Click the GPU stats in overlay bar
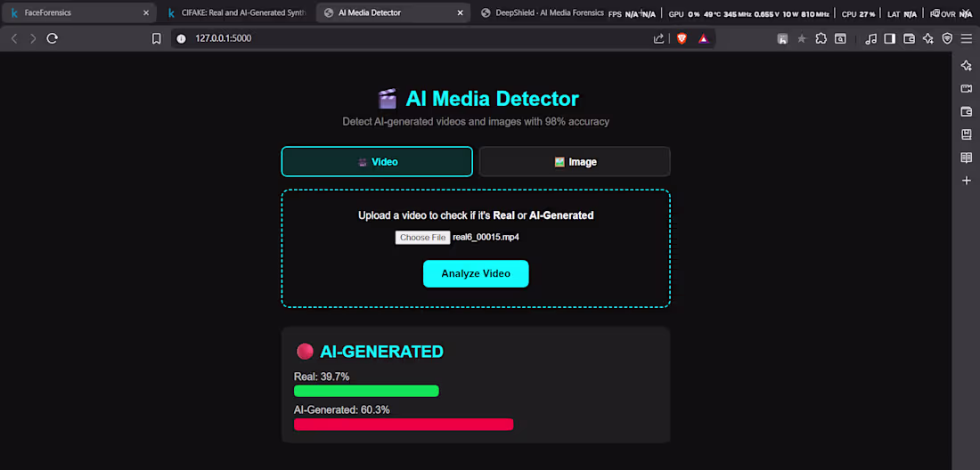The image size is (980, 470). click(x=748, y=13)
